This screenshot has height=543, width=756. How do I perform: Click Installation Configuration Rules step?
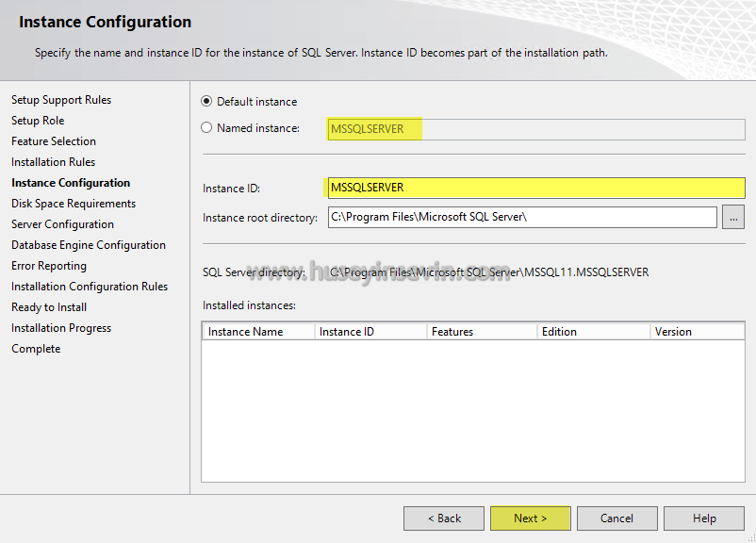pos(90,287)
